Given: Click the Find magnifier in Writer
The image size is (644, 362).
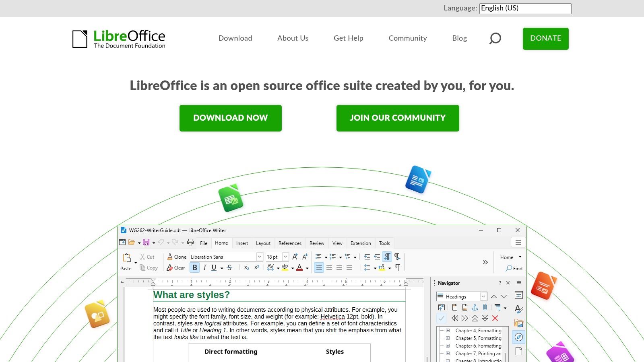Looking at the screenshot, I should [509, 268].
